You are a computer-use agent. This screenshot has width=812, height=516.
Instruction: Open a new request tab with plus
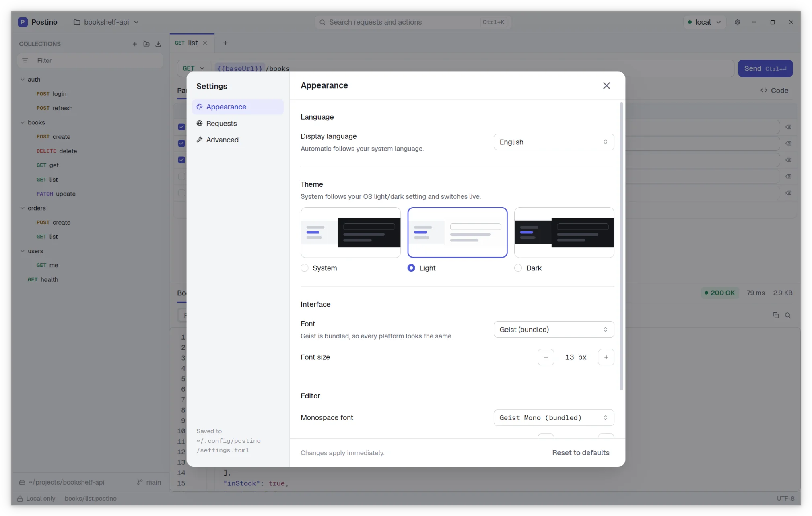point(225,43)
